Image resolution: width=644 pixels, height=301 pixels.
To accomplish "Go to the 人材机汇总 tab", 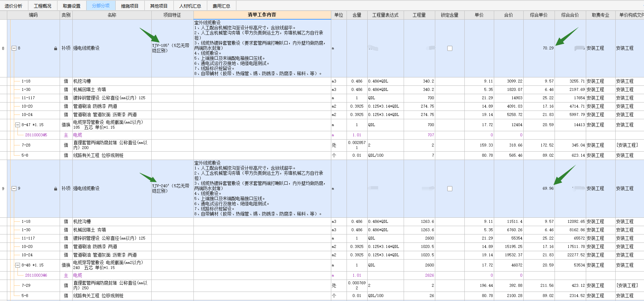I will [x=190, y=6].
